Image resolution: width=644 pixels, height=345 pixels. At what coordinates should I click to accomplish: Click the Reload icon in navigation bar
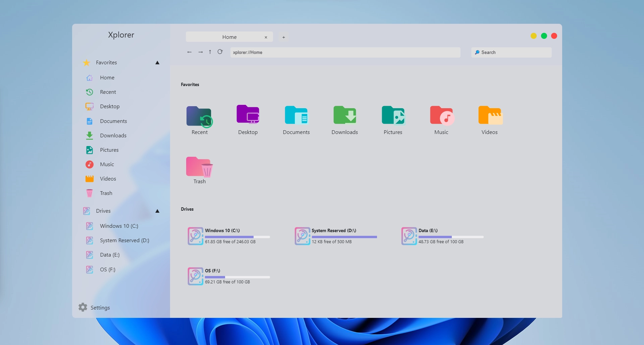(x=220, y=52)
